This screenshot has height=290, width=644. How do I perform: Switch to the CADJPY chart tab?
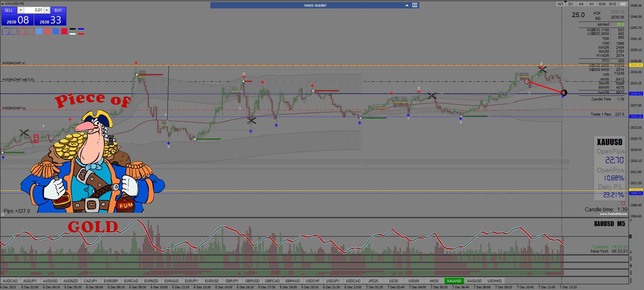91,281
